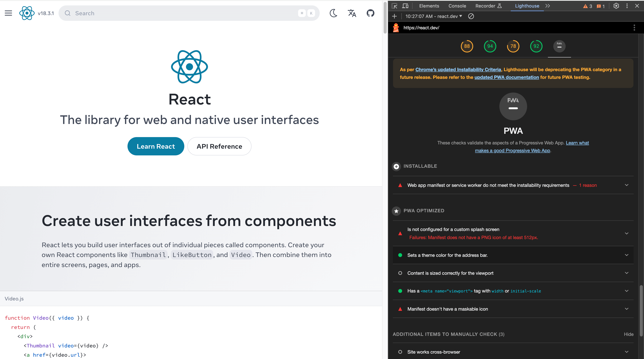The image size is (644, 359).
Task: Click the warnings count indicator showing 3
Action: point(588,6)
